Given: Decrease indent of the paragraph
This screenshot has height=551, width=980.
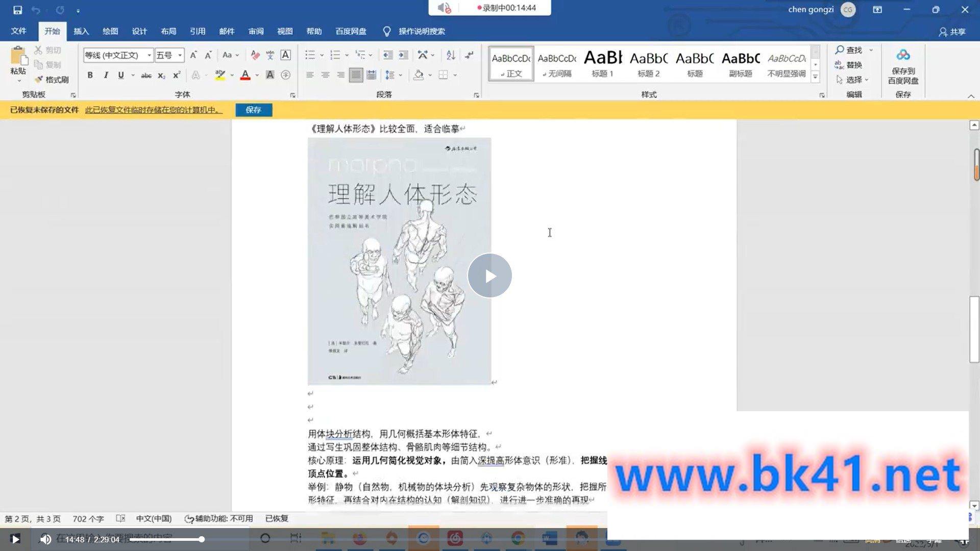Looking at the screenshot, I should point(388,55).
